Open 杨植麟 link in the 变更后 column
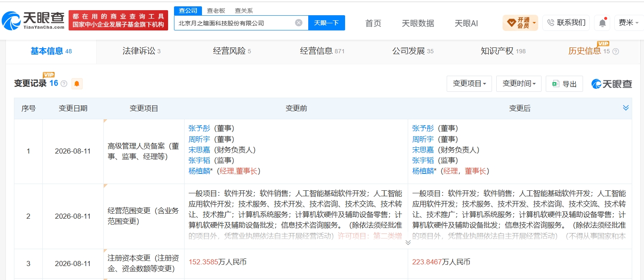This screenshot has height=280, width=644. coord(423,171)
